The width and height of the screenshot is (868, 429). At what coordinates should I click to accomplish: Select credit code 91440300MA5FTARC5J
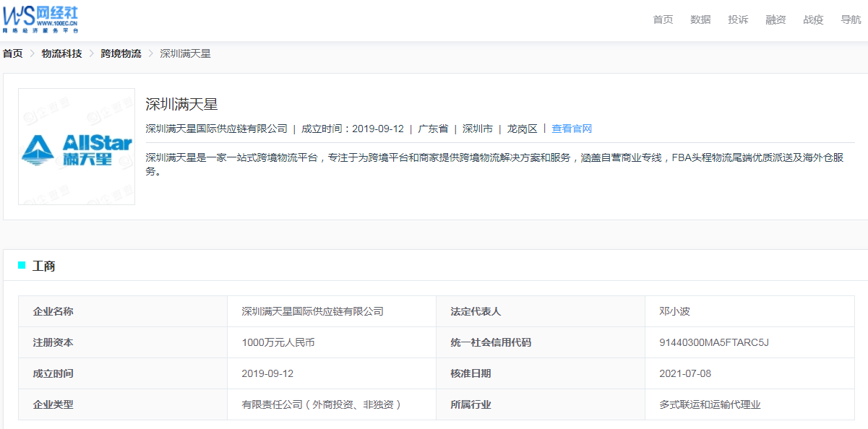(x=714, y=342)
